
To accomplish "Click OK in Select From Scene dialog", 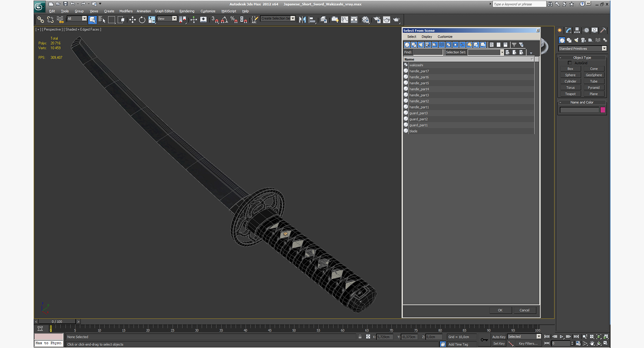I will click(500, 310).
